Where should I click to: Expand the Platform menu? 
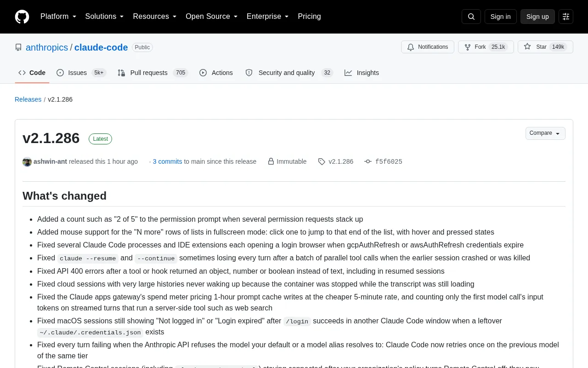(58, 17)
